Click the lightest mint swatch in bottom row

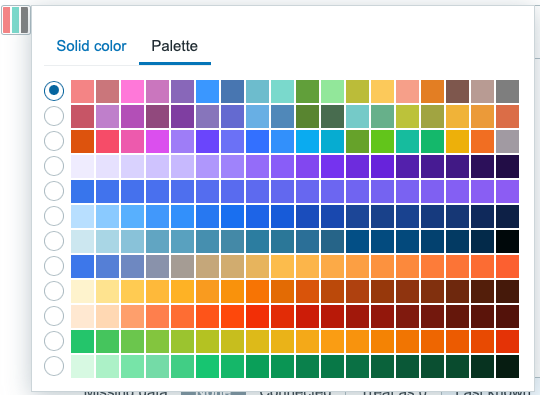82,366
